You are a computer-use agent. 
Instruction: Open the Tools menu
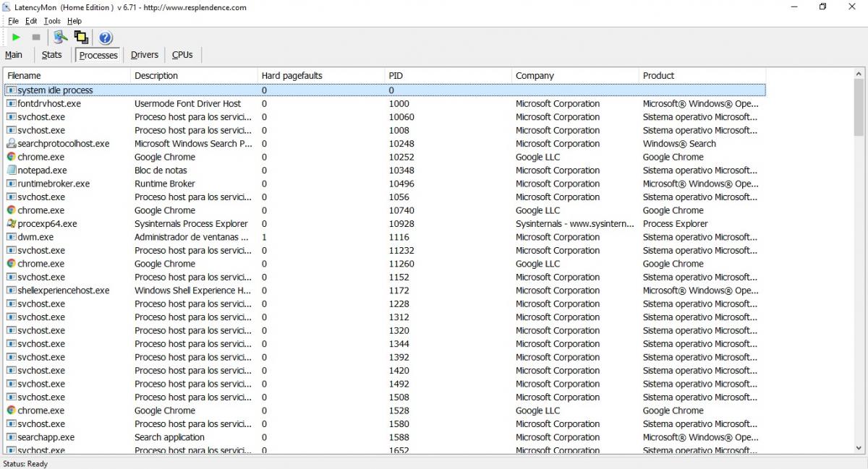[x=52, y=21]
